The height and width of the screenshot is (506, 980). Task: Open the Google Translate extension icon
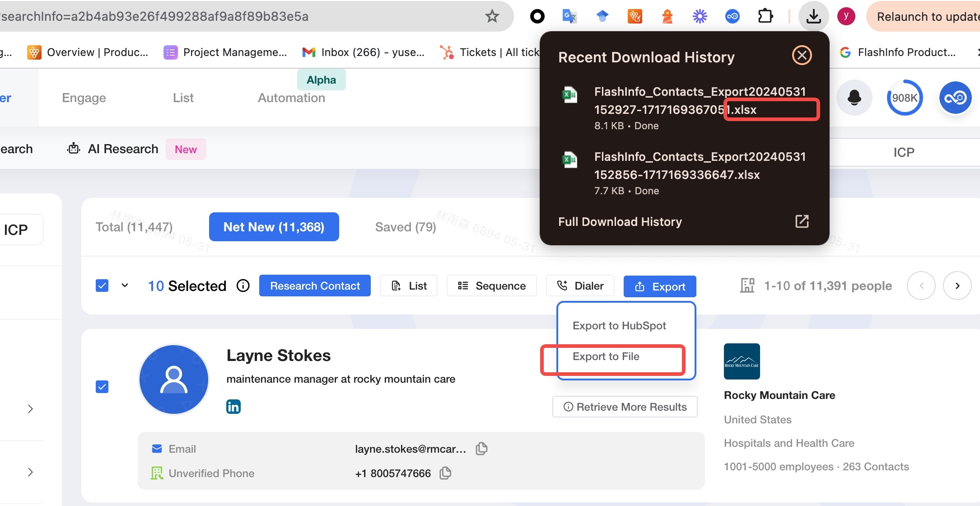pos(569,16)
